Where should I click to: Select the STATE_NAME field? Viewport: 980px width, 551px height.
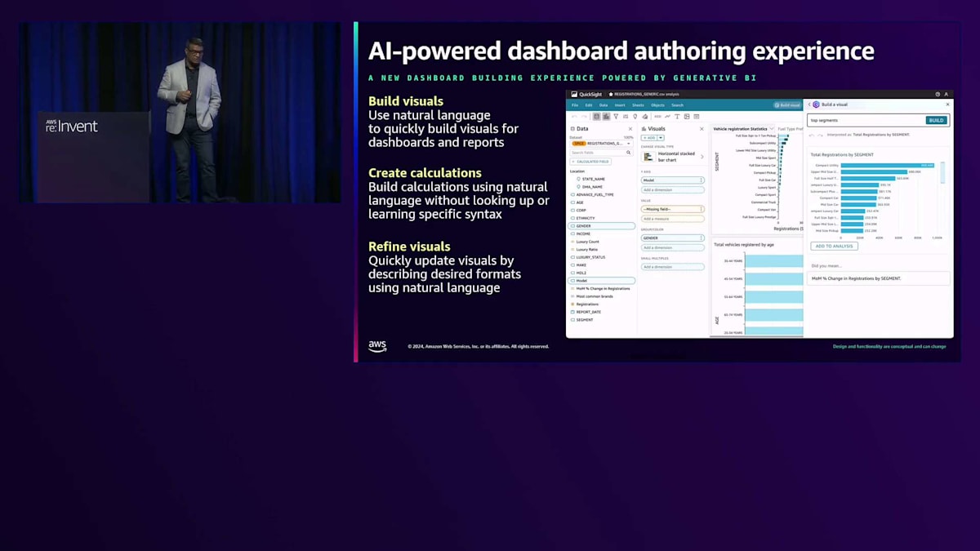coord(594,179)
